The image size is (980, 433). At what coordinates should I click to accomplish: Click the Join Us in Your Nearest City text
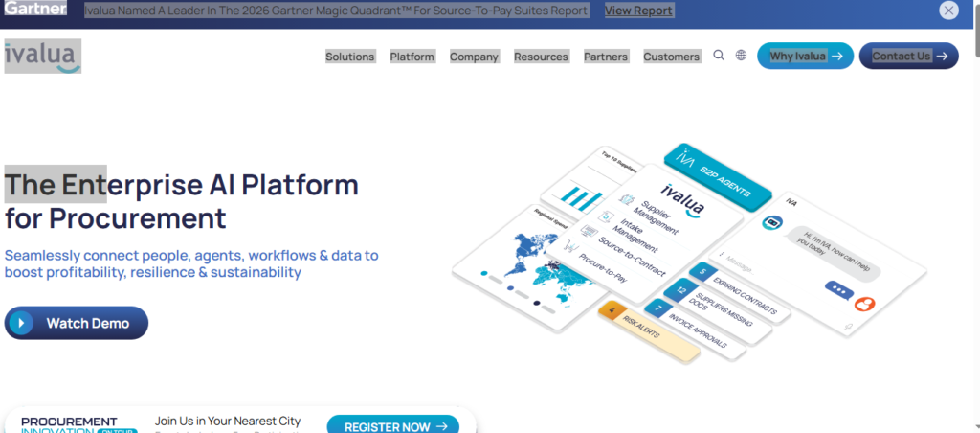228,422
